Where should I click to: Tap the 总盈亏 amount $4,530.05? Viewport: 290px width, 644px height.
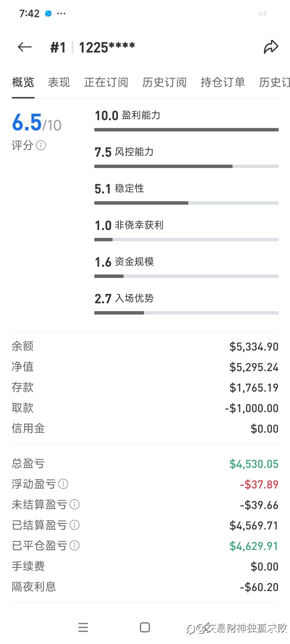tap(254, 464)
